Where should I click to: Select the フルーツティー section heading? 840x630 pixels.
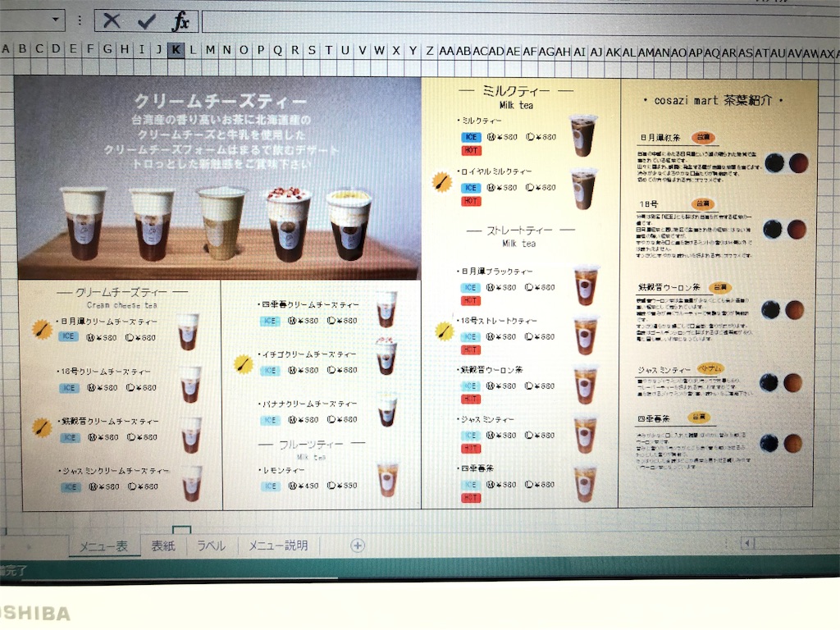click(x=311, y=445)
